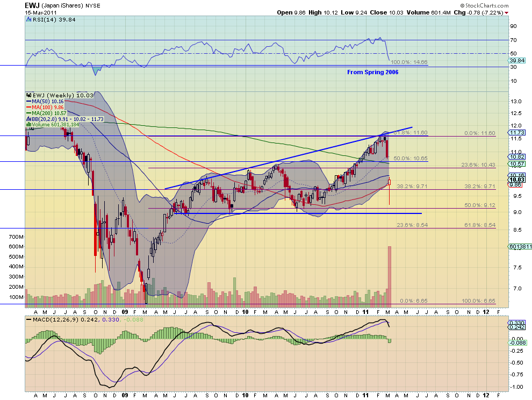Viewport: 532px width, 400px height.
Task: Select the "High 10.12" quote value
Action: (322, 12)
